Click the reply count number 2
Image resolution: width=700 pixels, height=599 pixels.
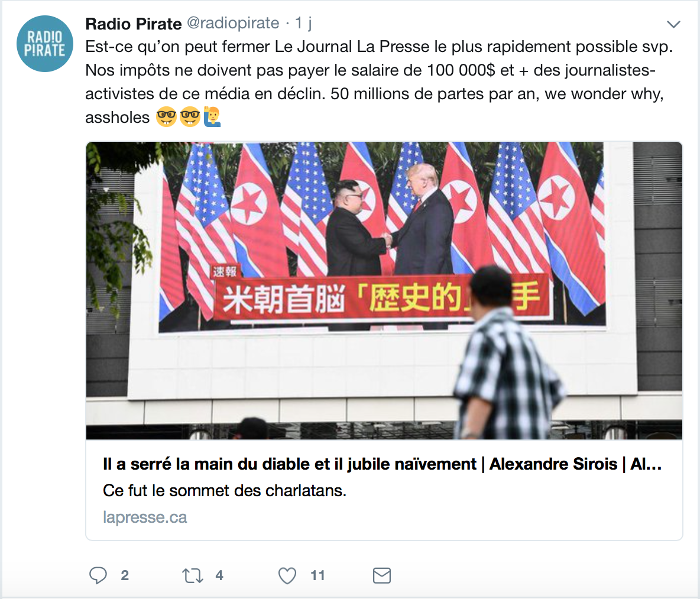coord(125,575)
